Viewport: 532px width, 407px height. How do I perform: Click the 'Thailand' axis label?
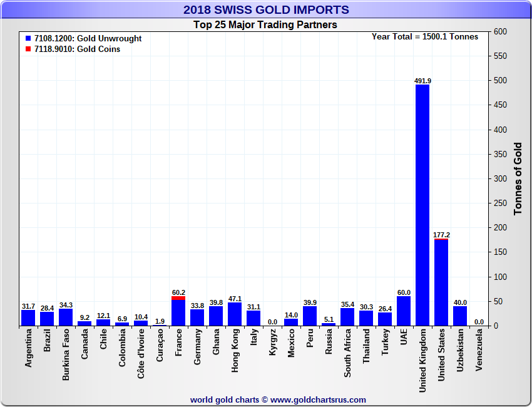point(366,346)
